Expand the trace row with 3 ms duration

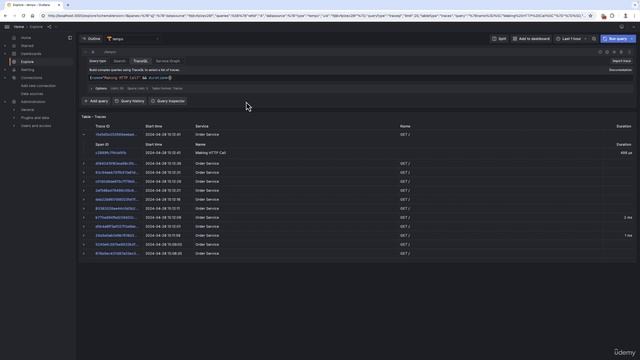pos(84,218)
